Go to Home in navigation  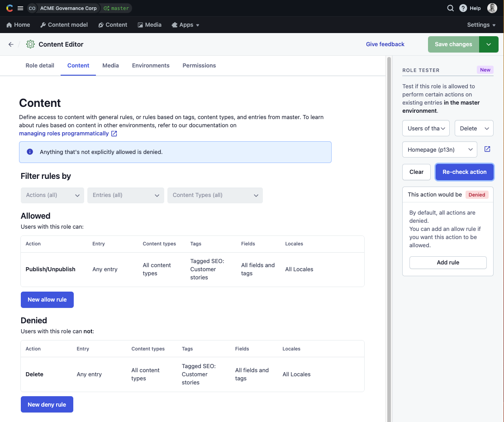pyautogui.click(x=18, y=25)
